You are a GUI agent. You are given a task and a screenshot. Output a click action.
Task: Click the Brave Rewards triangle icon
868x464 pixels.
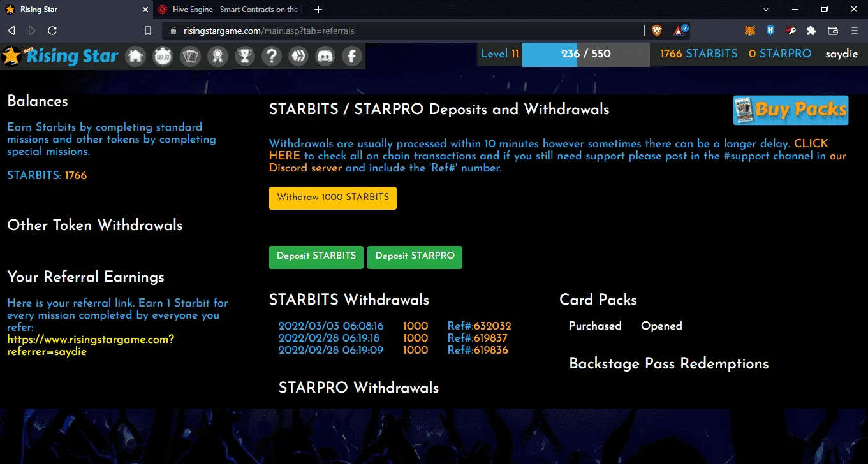coord(680,30)
